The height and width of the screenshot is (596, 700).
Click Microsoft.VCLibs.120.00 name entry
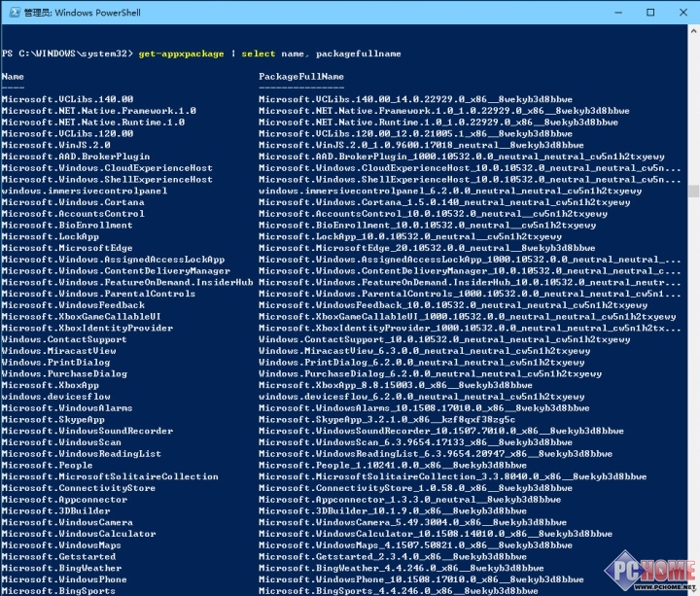click(x=67, y=133)
